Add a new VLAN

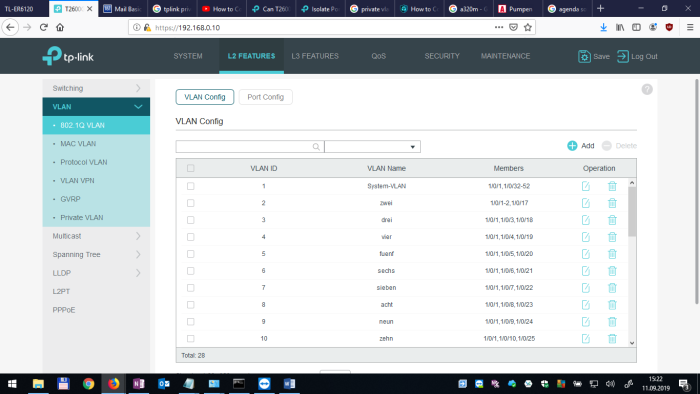click(580, 146)
